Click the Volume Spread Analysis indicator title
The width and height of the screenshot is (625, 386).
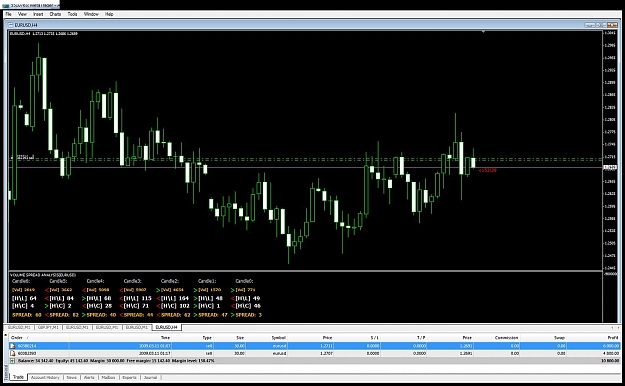43,275
